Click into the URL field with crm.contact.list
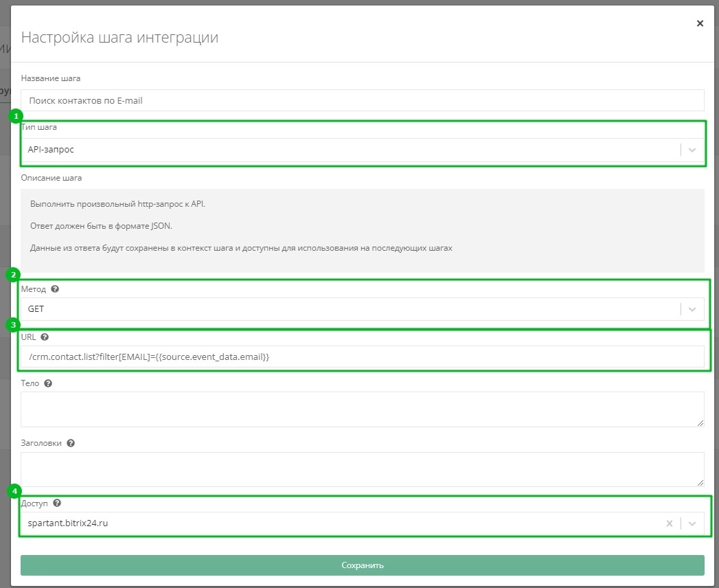This screenshot has width=719, height=588. (x=362, y=357)
